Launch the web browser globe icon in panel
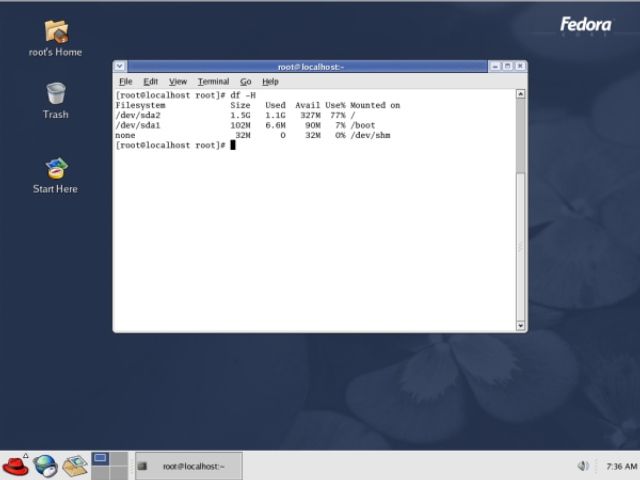 [45, 465]
